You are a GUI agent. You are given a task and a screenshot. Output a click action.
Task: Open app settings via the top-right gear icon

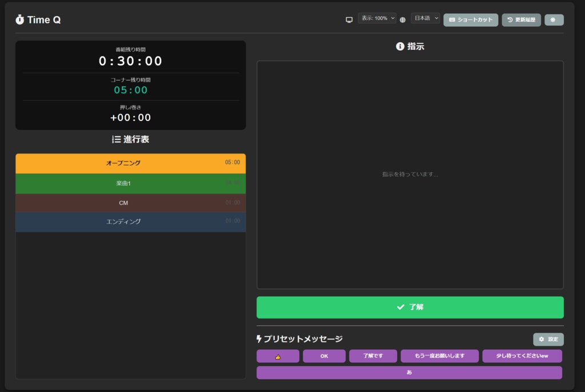point(552,19)
